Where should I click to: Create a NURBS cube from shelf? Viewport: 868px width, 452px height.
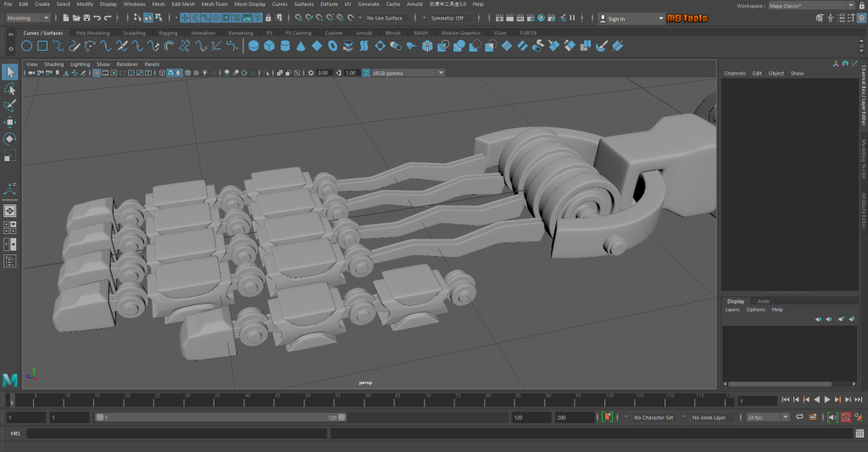(270, 46)
